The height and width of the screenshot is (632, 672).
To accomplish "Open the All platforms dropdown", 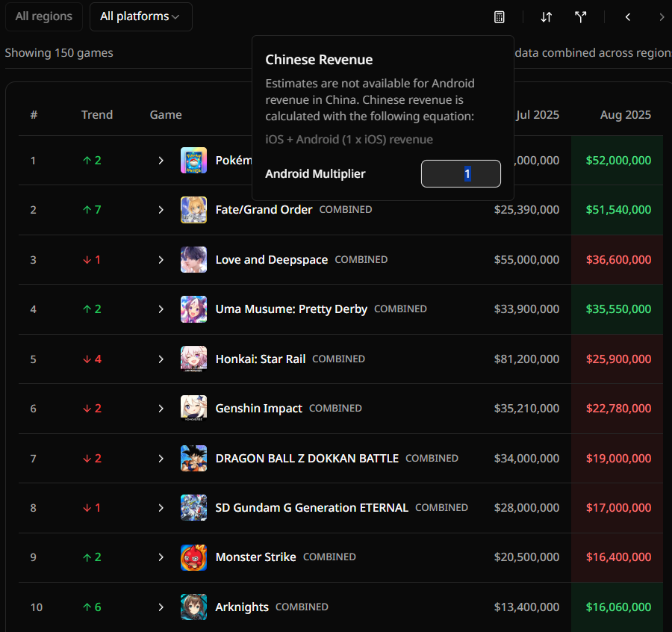I will click(140, 16).
